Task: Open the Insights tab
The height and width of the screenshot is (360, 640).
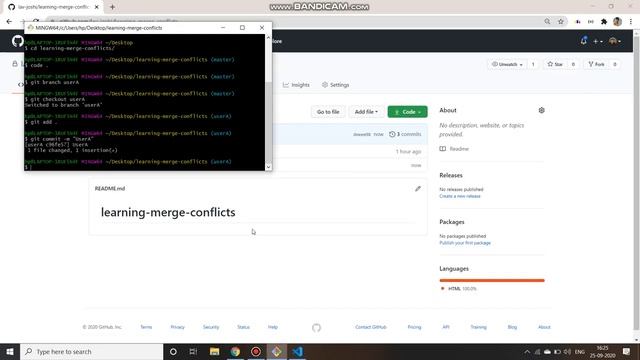Action: (296, 85)
